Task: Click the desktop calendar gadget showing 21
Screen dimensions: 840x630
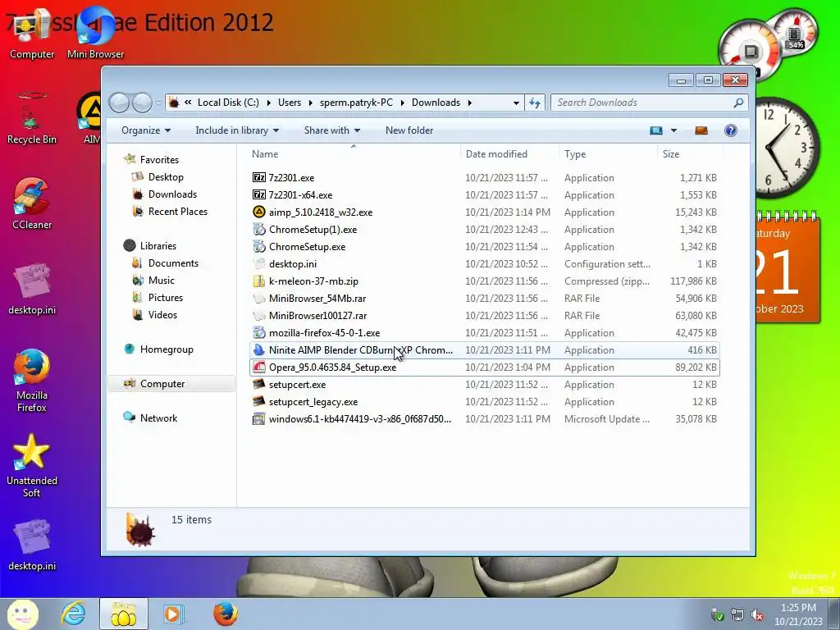Action: (788, 268)
